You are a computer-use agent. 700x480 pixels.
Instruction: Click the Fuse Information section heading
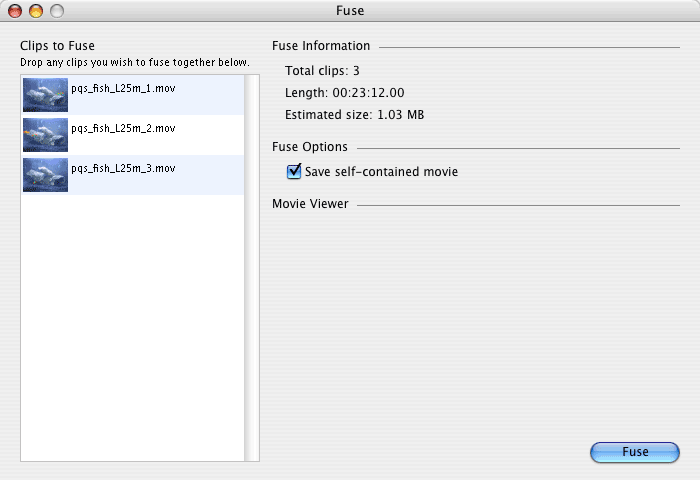[x=321, y=46]
